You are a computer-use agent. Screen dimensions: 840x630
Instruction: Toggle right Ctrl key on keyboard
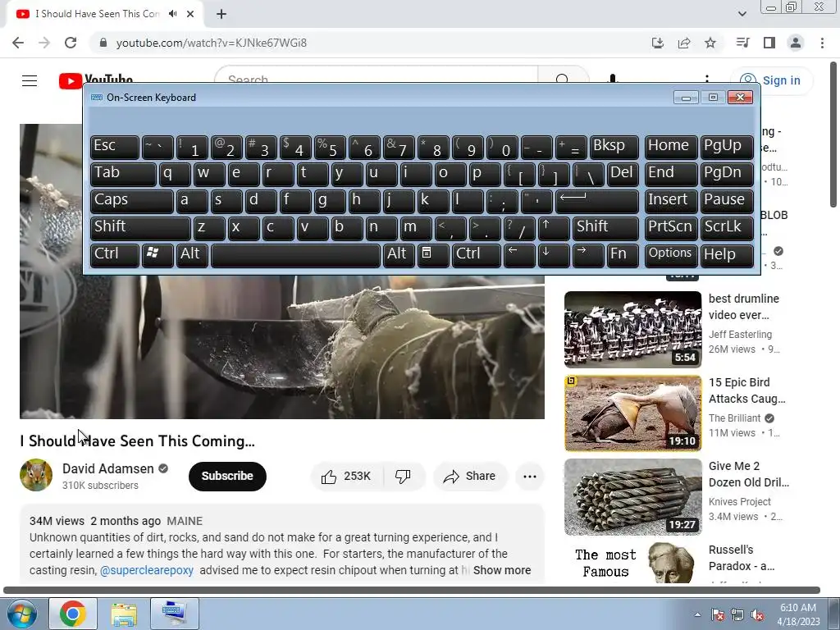coord(477,254)
